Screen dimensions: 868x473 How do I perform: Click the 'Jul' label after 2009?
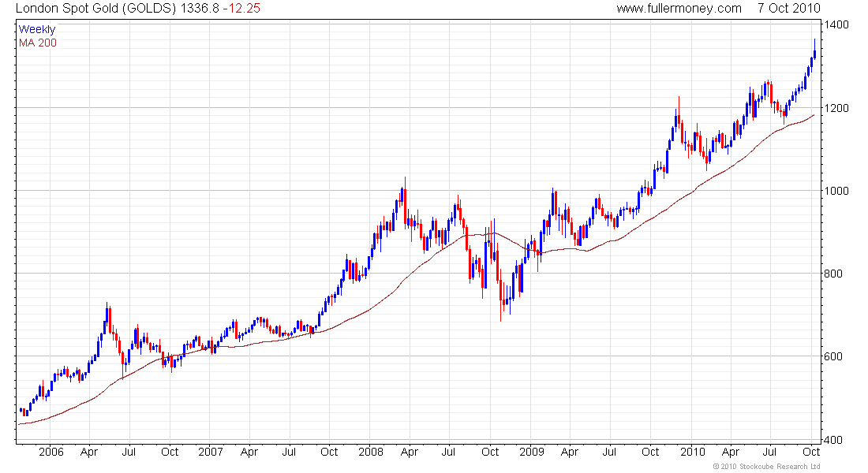pos(609,452)
